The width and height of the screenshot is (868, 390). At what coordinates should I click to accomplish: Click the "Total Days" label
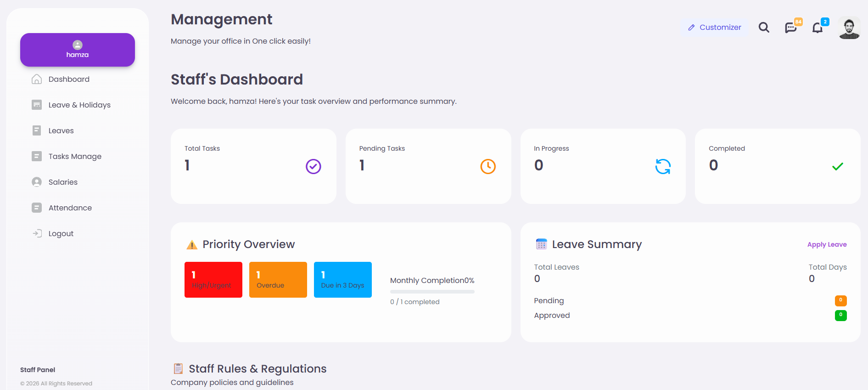828,267
